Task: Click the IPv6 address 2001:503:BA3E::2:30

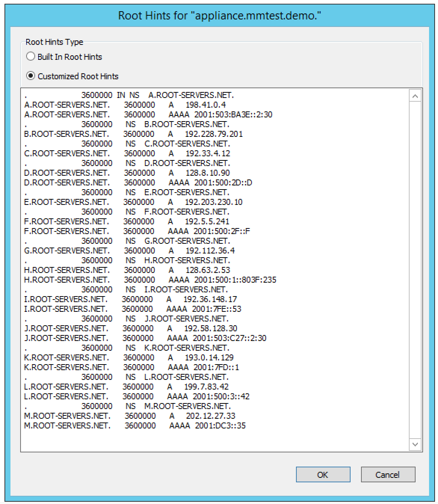Action: [x=233, y=115]
